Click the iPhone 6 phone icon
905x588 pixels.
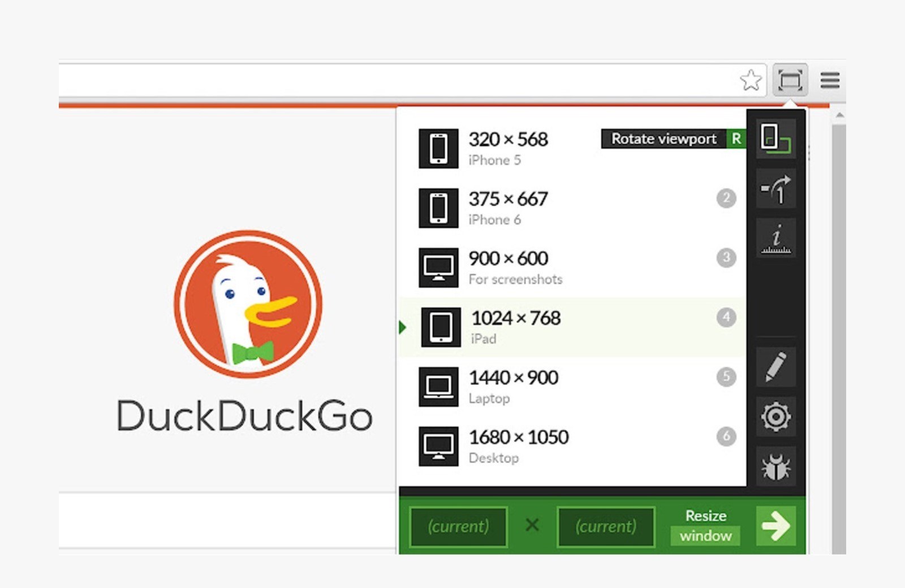coord(438,208)
